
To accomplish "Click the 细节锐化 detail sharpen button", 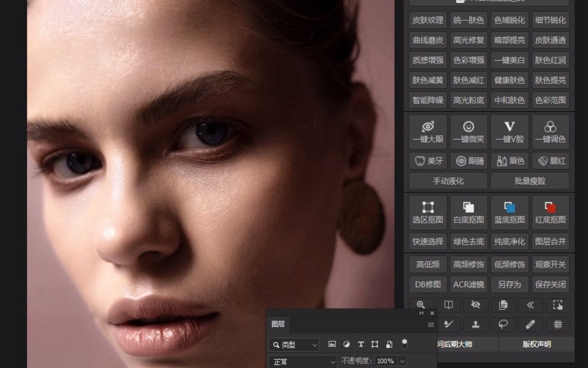I will [x=550, y=20].
